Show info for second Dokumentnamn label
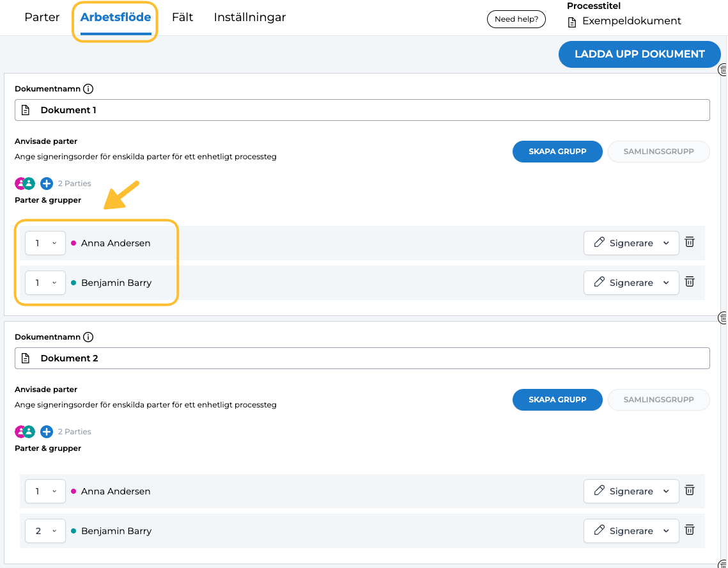This screenshot has height=568, width=728. tap(89, 337)
